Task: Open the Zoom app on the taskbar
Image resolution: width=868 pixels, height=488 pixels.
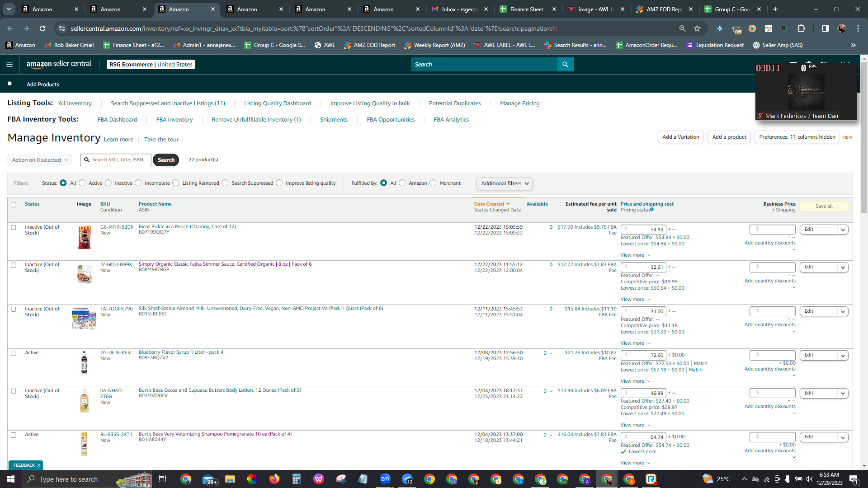Action: pyautogui.click(x=385, y=479)
